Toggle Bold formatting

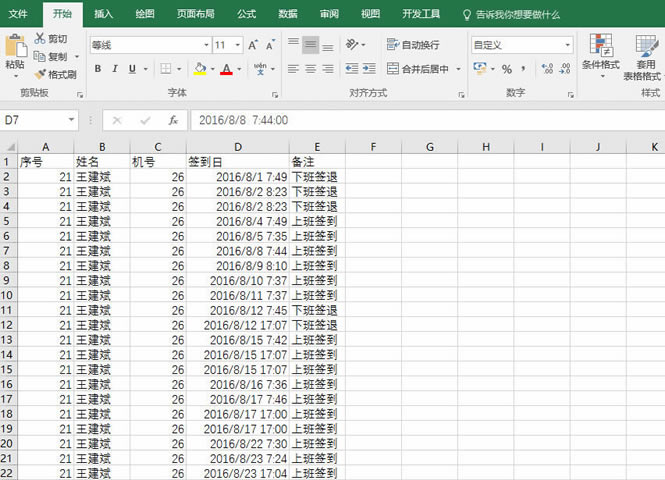(x=98, y=69)
